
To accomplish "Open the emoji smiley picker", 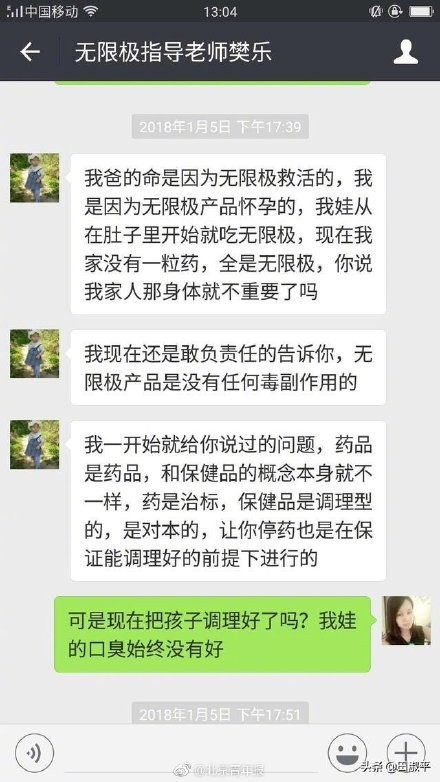I will tap(347, 753).
